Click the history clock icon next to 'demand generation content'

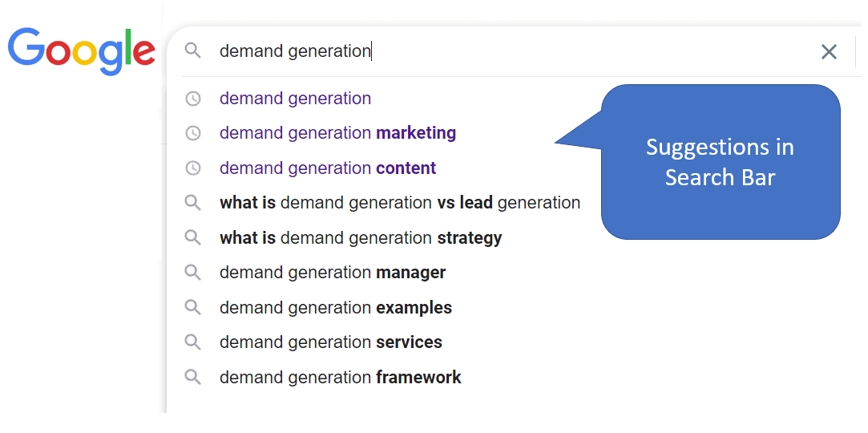point(193,168)
